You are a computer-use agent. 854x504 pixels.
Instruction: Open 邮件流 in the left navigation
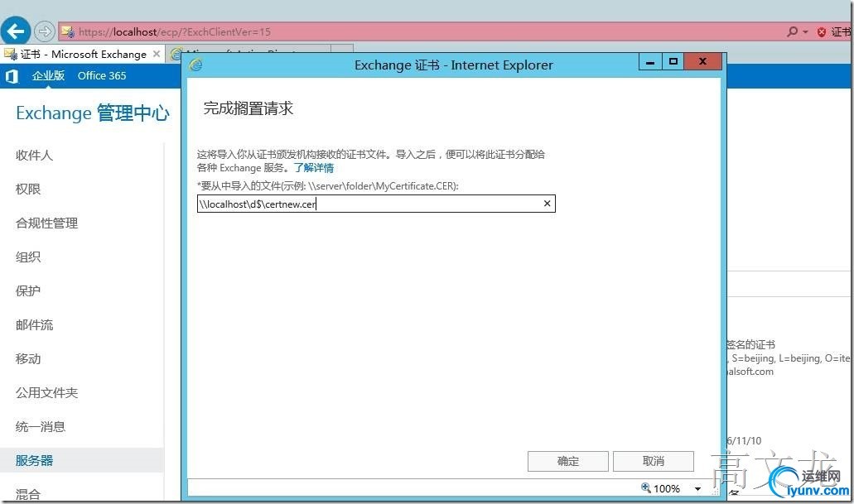pyautogui.click(x=34, y=325)
